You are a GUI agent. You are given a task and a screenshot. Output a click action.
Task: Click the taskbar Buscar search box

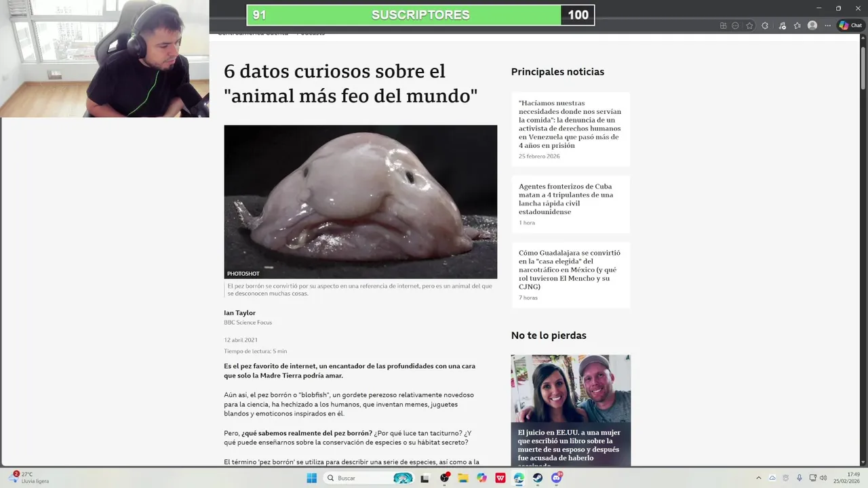pos(369,478)
